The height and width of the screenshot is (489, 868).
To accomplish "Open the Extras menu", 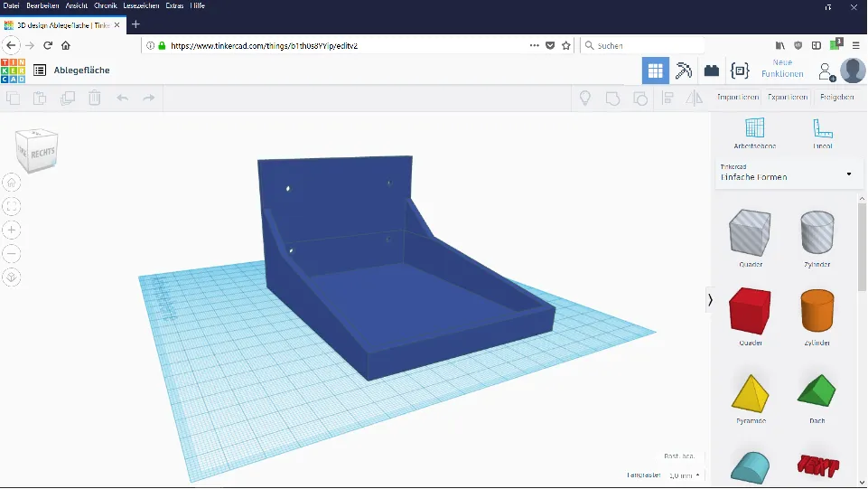I will tap(174, 5).
